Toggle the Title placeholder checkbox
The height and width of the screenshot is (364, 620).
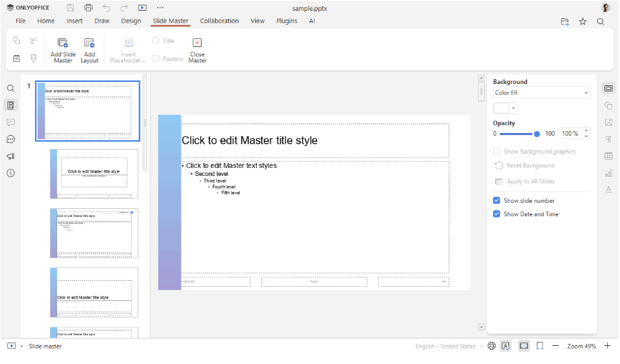(156, 41)
